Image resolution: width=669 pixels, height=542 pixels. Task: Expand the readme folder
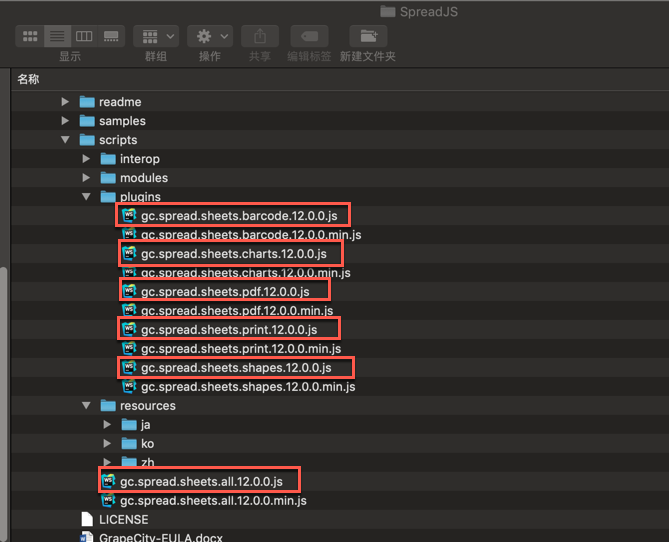click(x=66, y=102)
